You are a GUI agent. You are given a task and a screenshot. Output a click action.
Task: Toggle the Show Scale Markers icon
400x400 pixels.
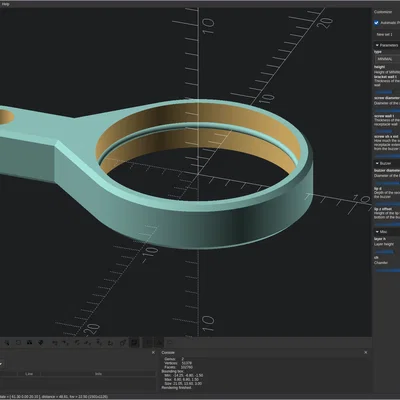[x=159, y=342]
